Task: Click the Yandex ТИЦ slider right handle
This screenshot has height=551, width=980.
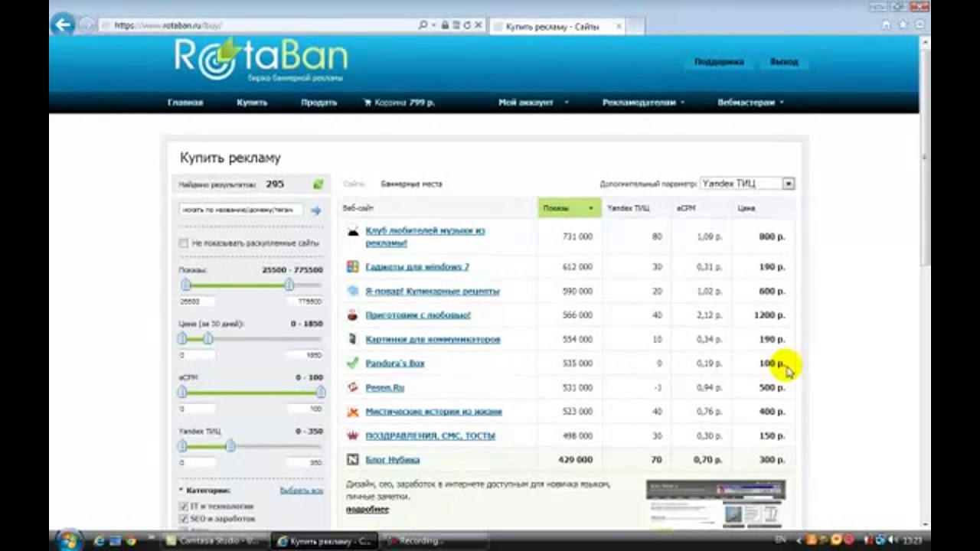Action: pyautogui.click(x=230, y=446)
